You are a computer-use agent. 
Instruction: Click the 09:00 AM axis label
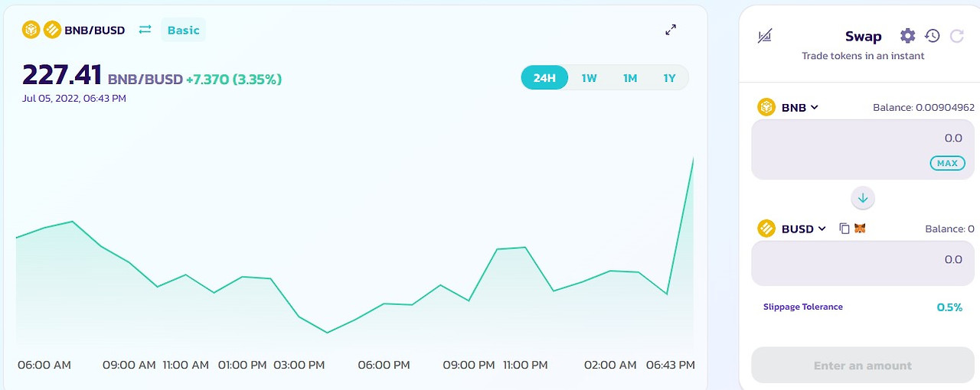point(129,365)
